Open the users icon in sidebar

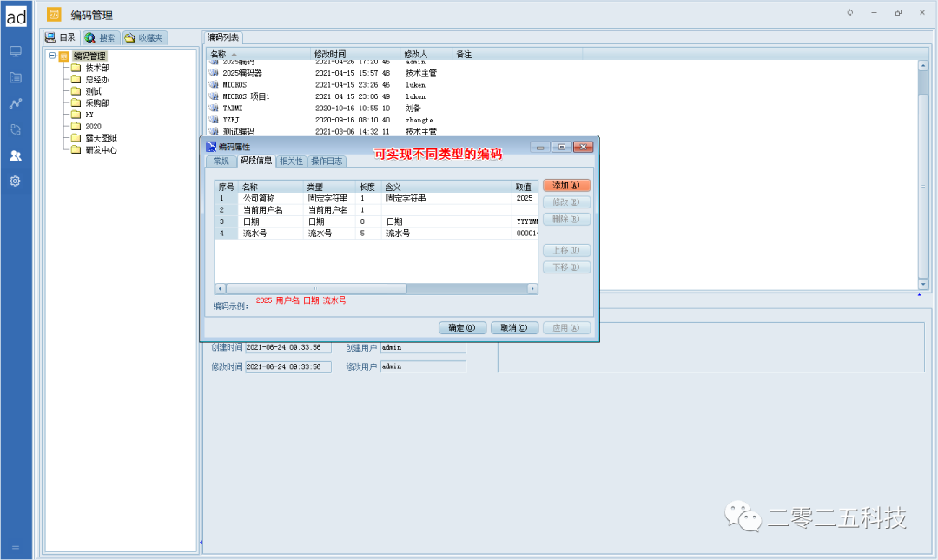click(16, 155)
